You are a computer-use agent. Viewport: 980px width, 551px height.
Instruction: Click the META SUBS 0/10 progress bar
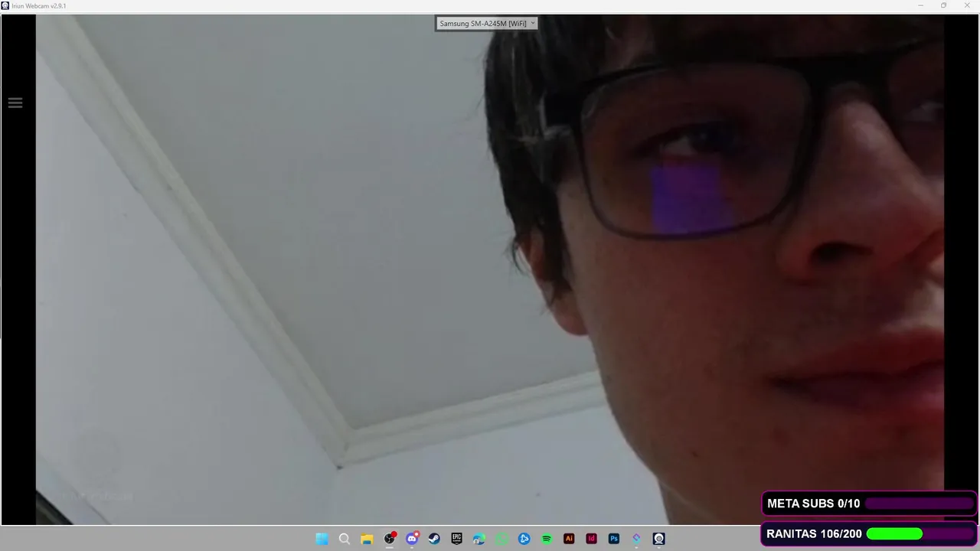click(x=919, y=504)
